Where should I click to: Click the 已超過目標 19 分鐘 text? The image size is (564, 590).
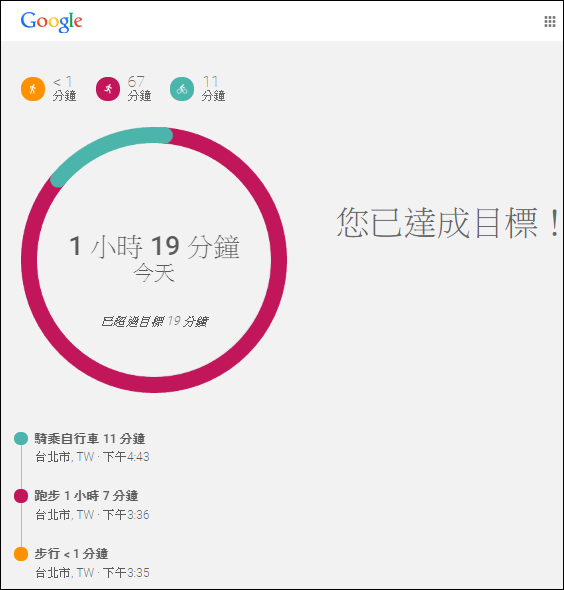click(x=154, y=321)
